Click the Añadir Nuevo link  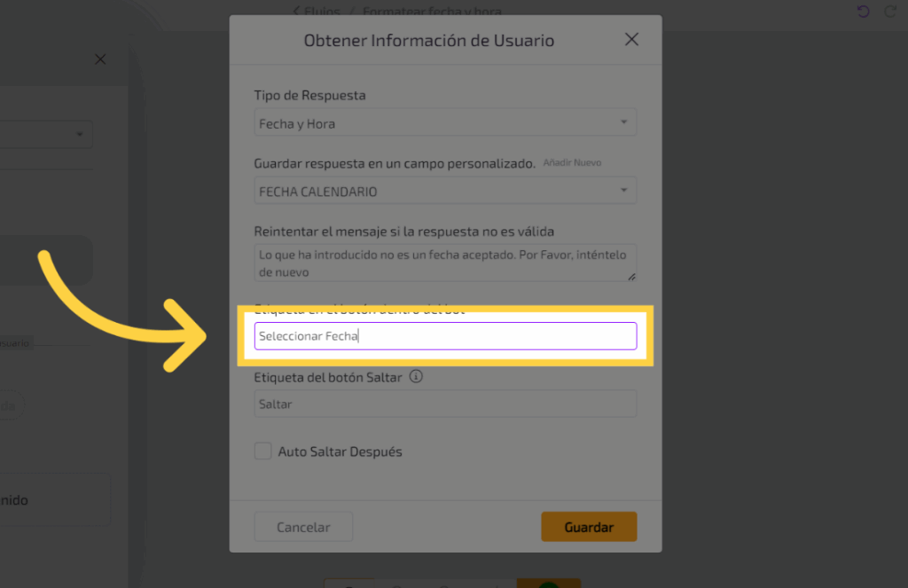tap(572, 163)
